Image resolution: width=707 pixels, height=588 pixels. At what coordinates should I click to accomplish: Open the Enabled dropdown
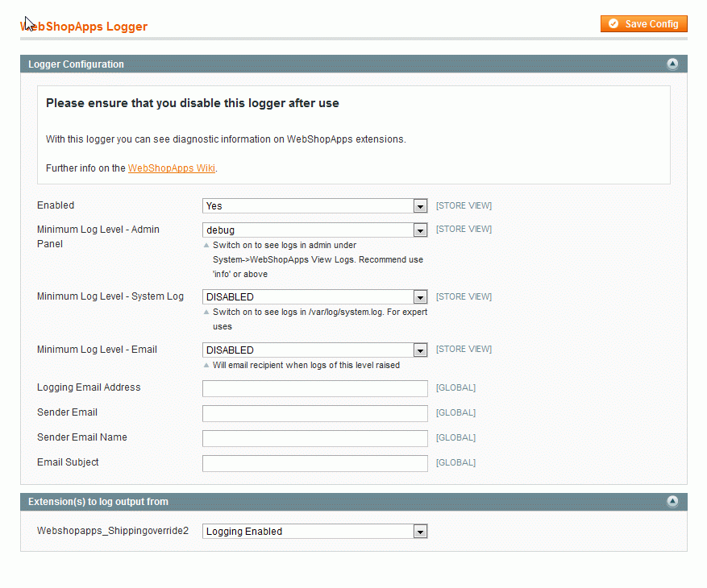[x=314, y=206]
